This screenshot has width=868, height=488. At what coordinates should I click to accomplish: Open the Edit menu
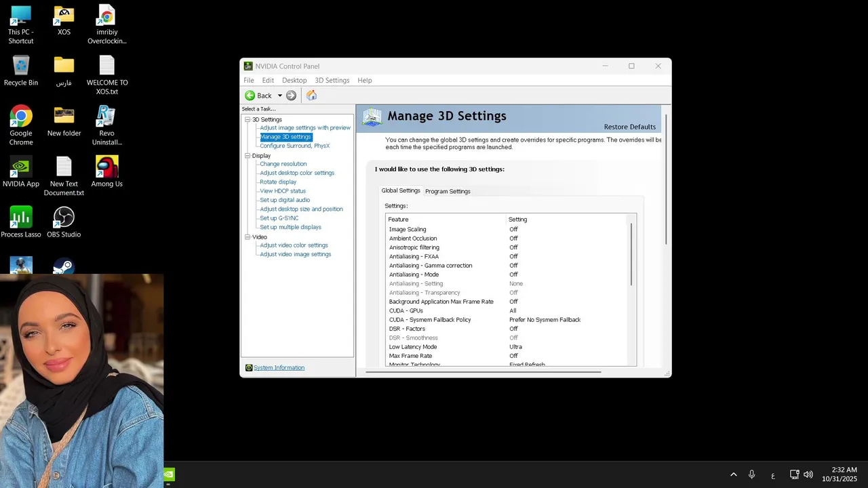(268, 80)
